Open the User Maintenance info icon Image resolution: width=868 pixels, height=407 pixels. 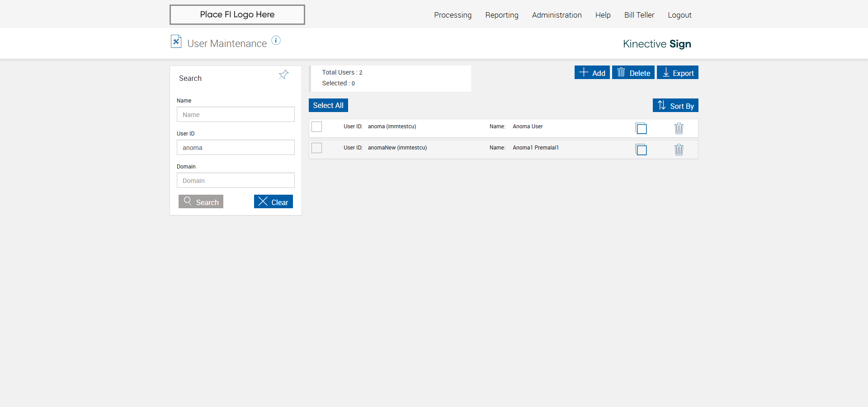coord(276,41)
